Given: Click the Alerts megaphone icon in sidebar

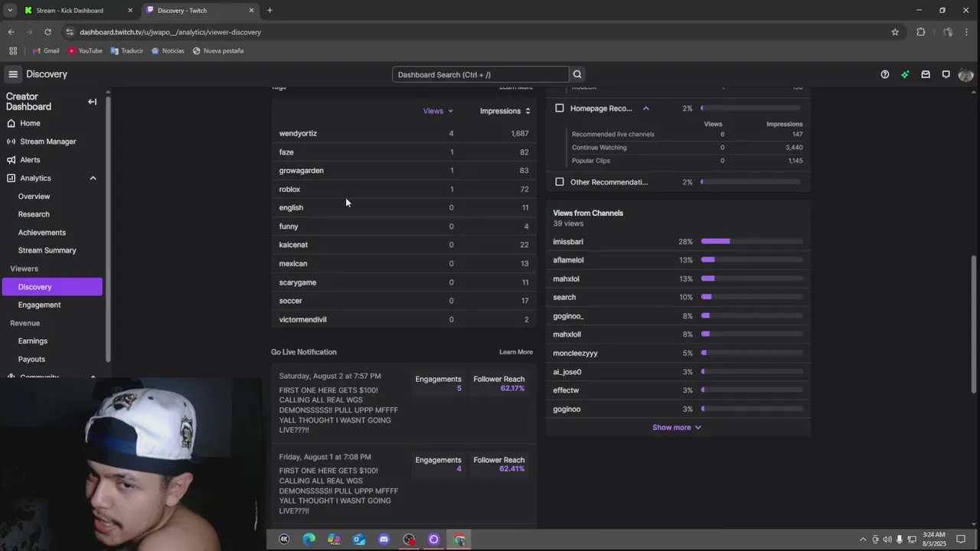Looking at the screenshot, I should coord(11,160).
